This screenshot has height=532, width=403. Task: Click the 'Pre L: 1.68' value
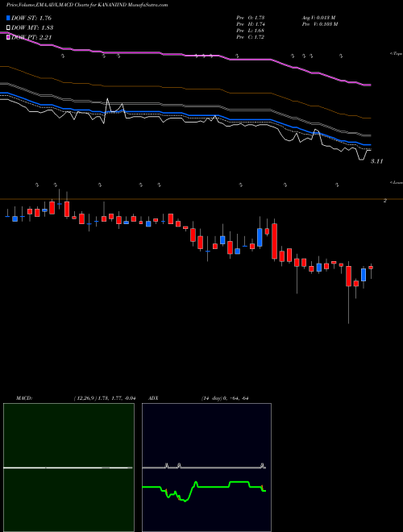coord(251,31)
